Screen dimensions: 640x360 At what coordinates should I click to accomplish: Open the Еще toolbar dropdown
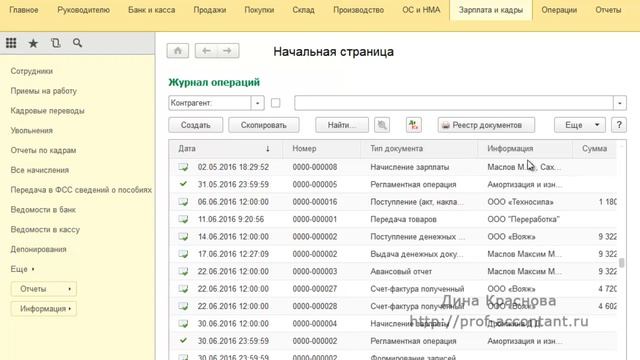tap(580, 125)
